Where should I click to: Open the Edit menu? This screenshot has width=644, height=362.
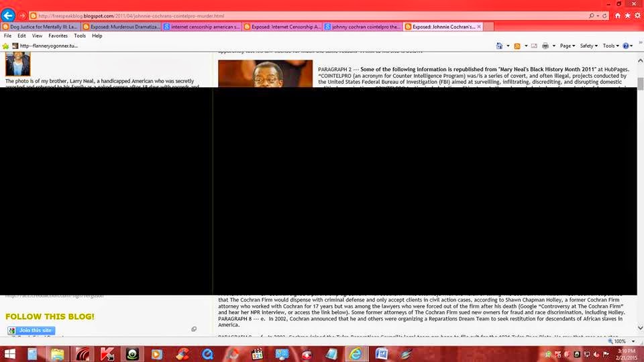point(21,36)
